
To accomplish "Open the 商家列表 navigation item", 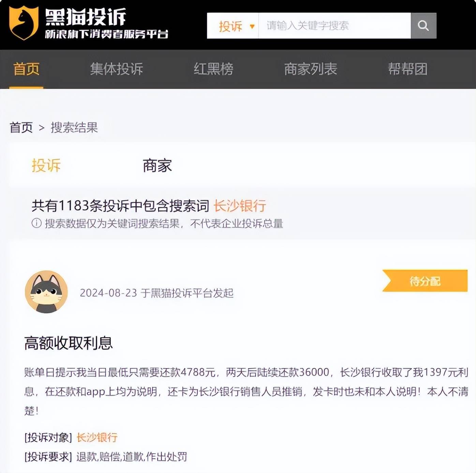I will pos(311,69).
